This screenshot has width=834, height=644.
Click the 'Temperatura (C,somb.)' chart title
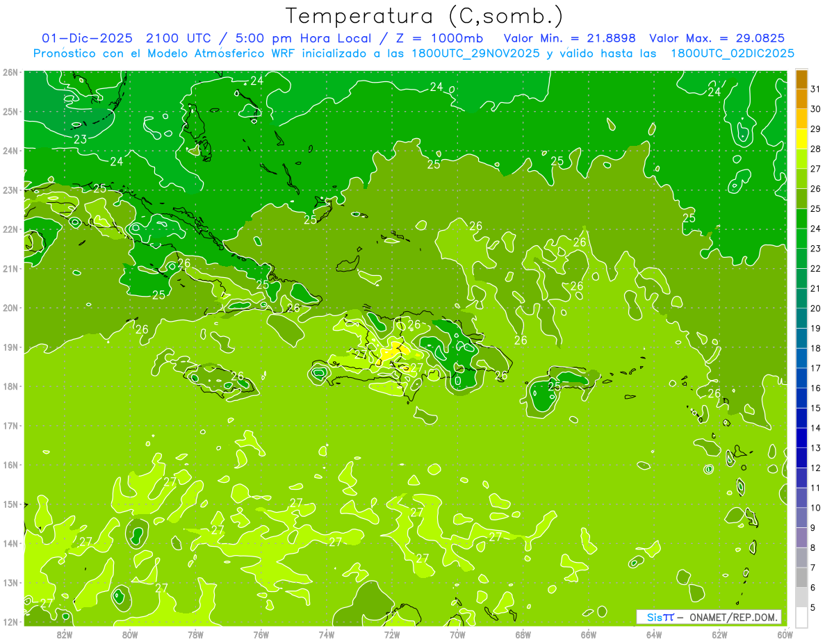pyautogui.click(x=425, y=16)
